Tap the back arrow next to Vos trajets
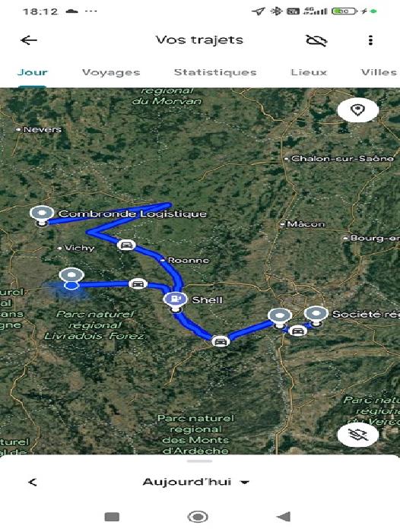Viewport: 400px width, 532px height. tap(29, 40)
